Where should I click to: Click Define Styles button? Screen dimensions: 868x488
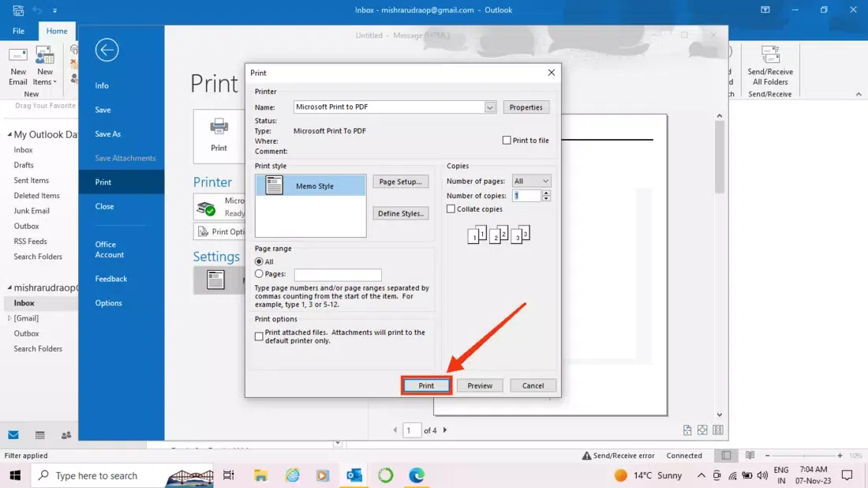pyautogui.click(x=400, y=213)
